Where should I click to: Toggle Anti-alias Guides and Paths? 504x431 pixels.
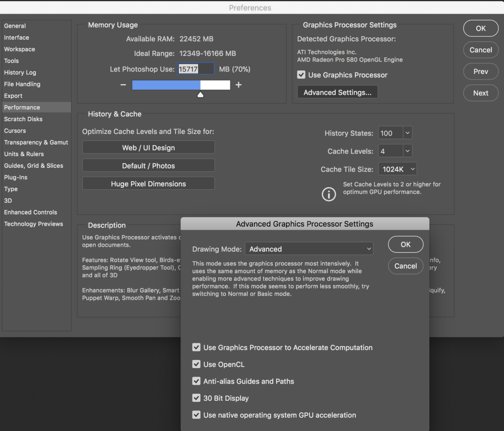[x=197, y=381]
